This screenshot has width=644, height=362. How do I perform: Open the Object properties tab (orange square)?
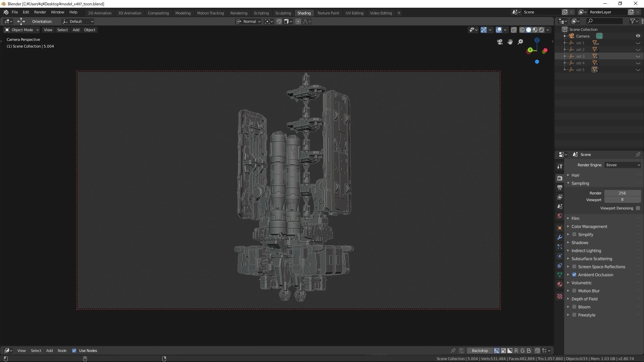pyautogui.click(x=559, y=228)
